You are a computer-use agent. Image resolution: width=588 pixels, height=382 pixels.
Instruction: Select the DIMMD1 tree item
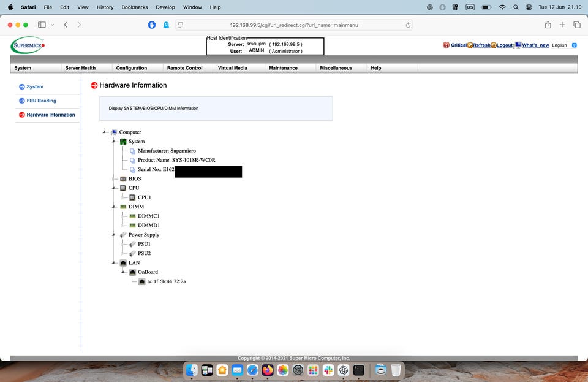148,226
